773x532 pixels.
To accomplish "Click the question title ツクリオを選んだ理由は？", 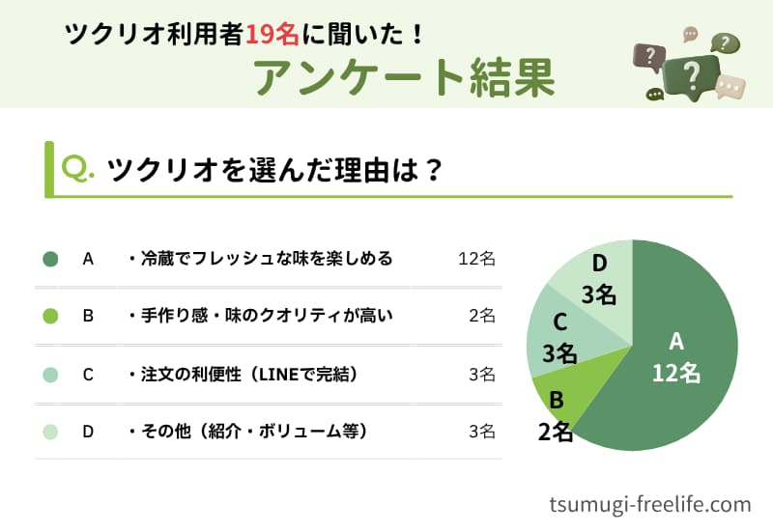I will click(x=275, y=170).
